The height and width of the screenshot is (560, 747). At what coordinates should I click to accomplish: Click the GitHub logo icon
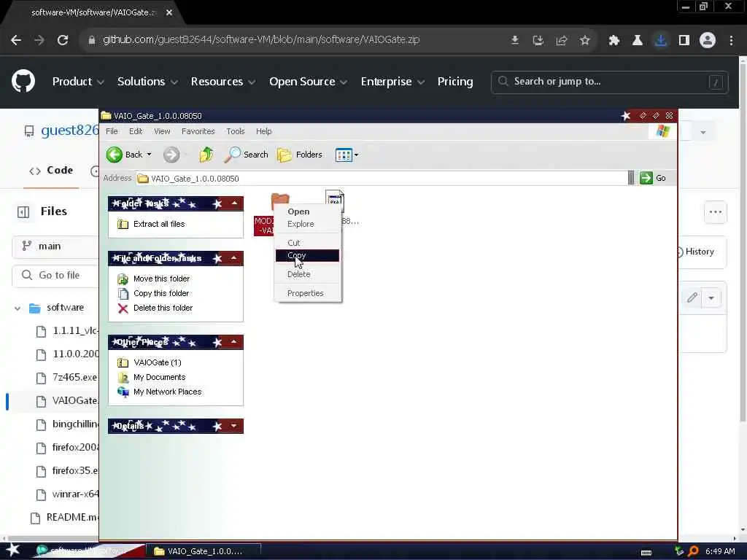tap(23, 82)
